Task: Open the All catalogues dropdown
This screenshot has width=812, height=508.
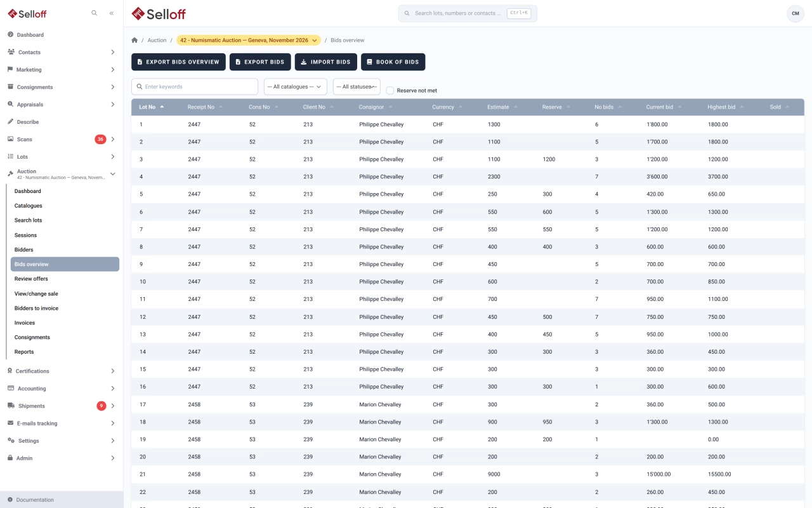Action: [x=296, y=86]
